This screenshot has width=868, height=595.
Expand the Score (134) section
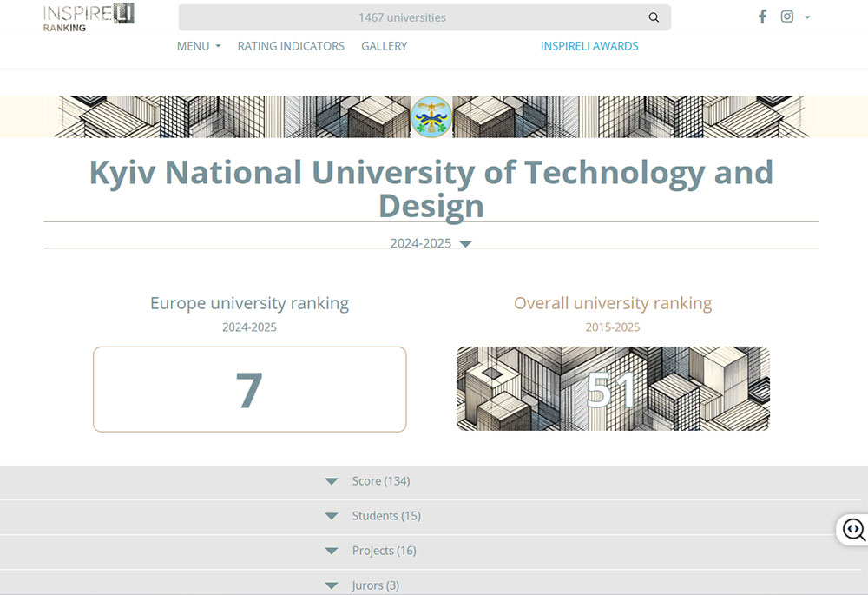pos(380,481)
